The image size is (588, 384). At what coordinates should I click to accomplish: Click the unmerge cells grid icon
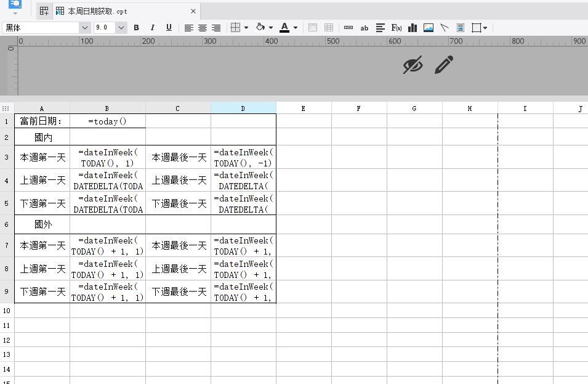coord(329,28)
